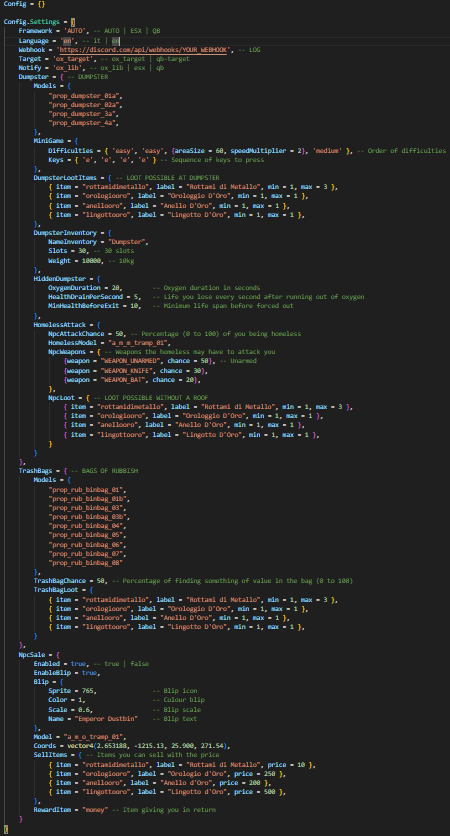Select the "prop_rub_binbag_04" model string
This screenshot has width=450, height=836.
87,526
